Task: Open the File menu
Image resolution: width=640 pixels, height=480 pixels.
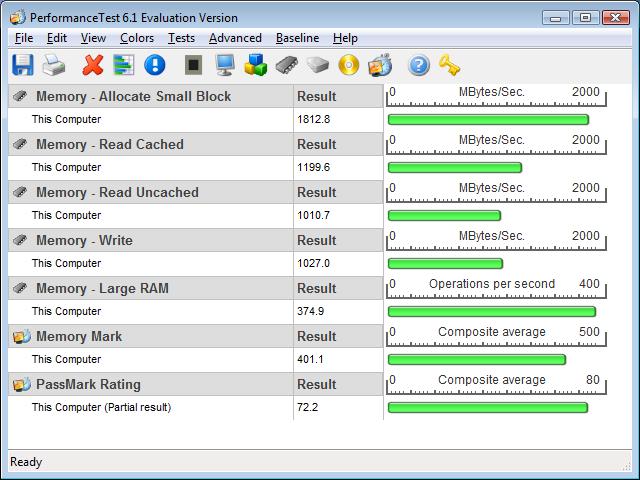Action: [x=24, y=38]
